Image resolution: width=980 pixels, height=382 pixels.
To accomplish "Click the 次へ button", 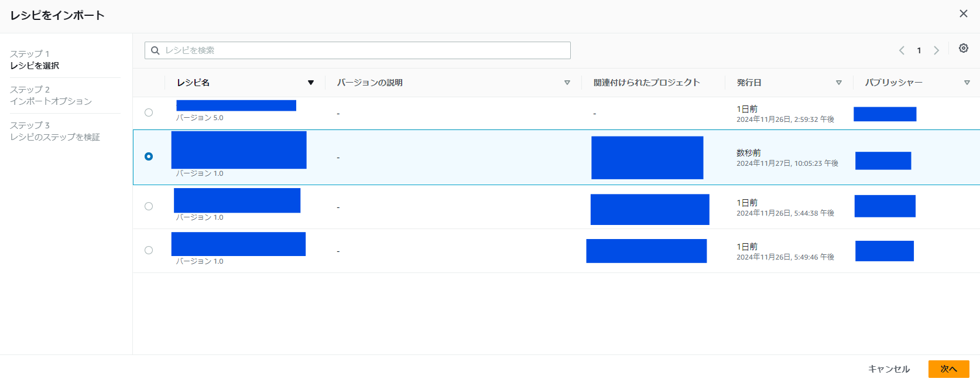I will click(949, 369).
